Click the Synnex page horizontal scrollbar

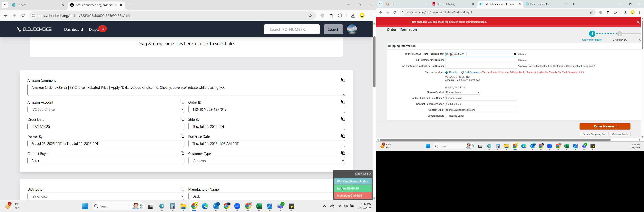click(x=495, y=140)
